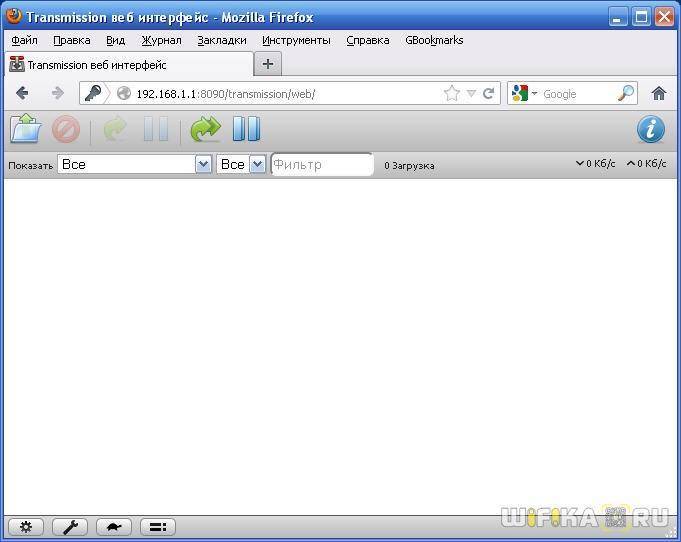Pause all torrents with blue bars
This screenshot has height=542, width=681.
coord(246,129)
